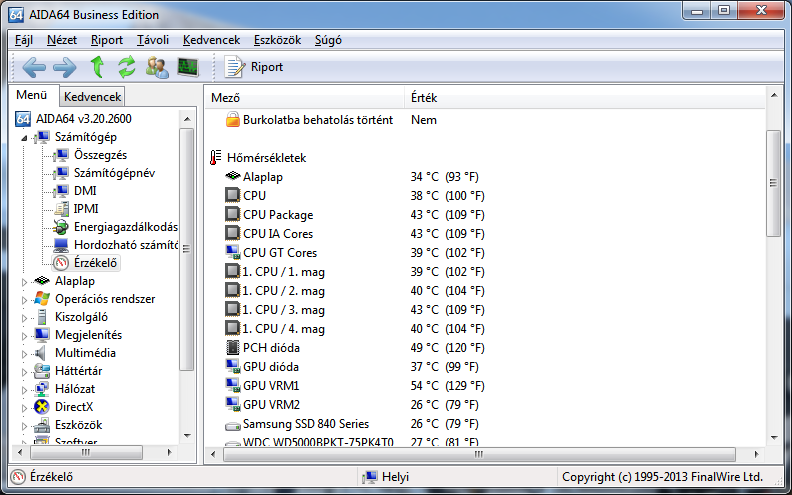The height and width of the screenshot is (495, 792).
Task: Select the Burkolatba behatolás történt row
Action: point(485,120)
